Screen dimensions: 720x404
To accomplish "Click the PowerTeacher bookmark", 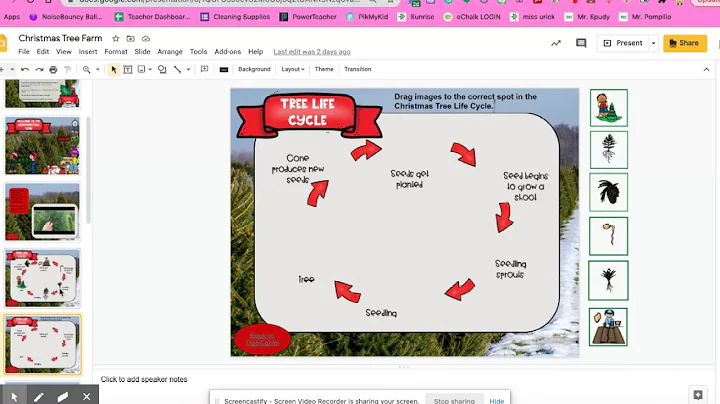I will tap(308, 17).
